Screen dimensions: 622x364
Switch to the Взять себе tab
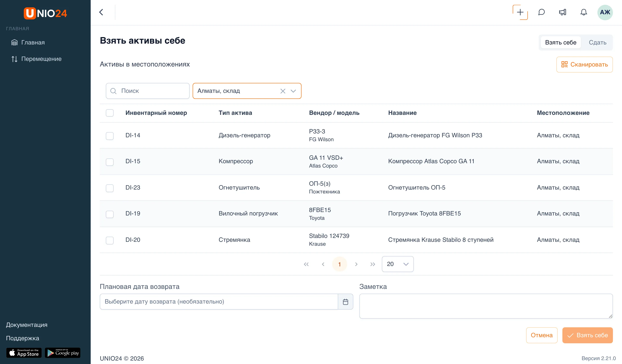[x=560, y=43]
